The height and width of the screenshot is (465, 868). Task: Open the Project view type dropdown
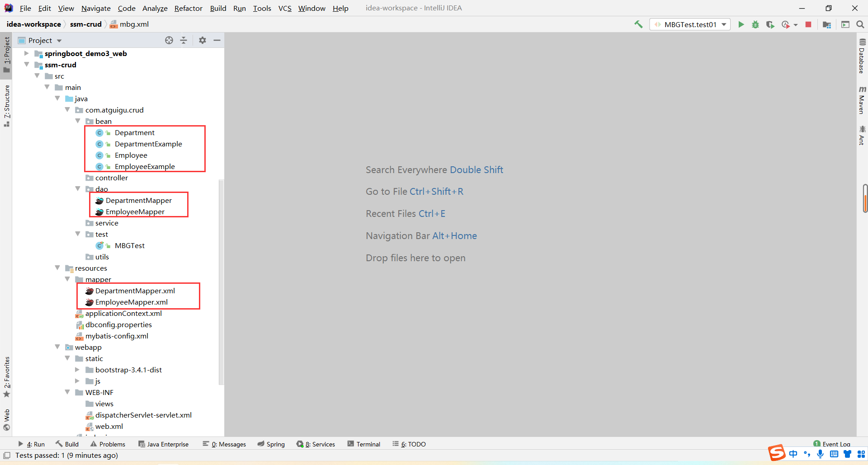59,41
